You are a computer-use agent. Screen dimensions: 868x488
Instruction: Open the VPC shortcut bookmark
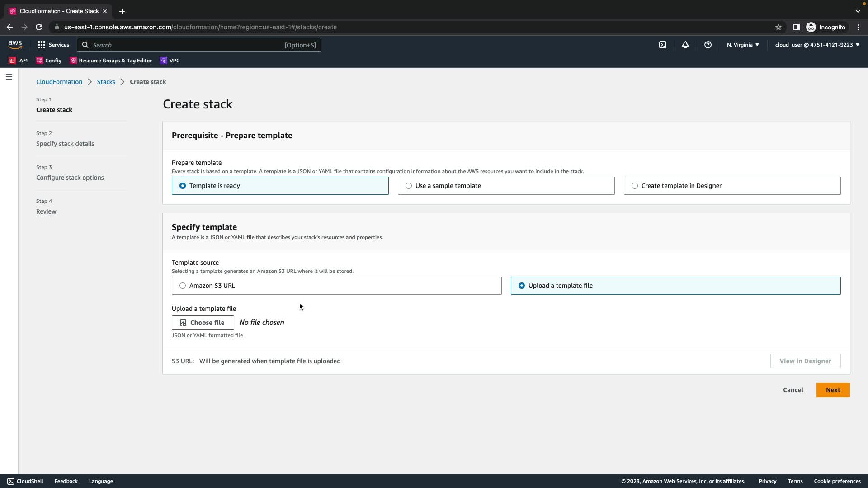[x=170, y=61]
